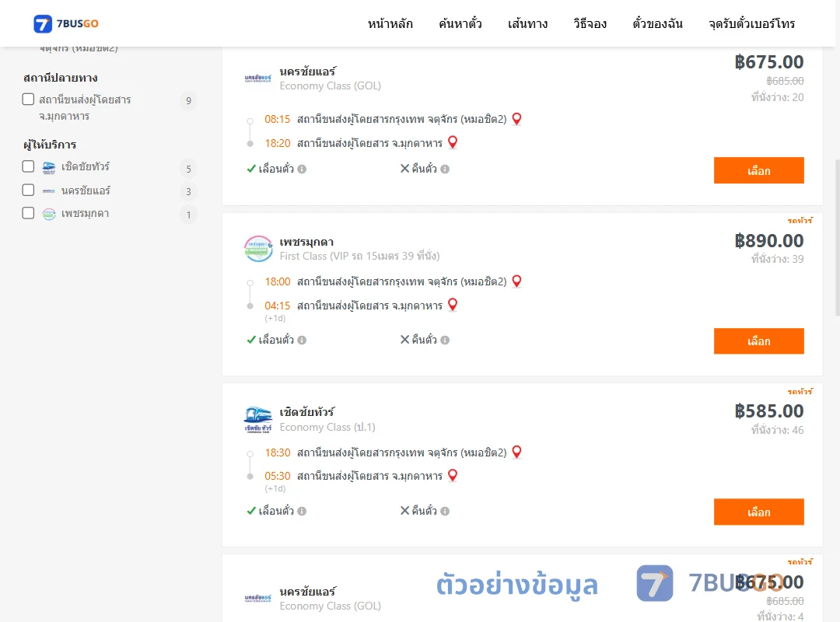Click the เชิดชัยทัวร์ bus icon in filters

pos(49,167)
